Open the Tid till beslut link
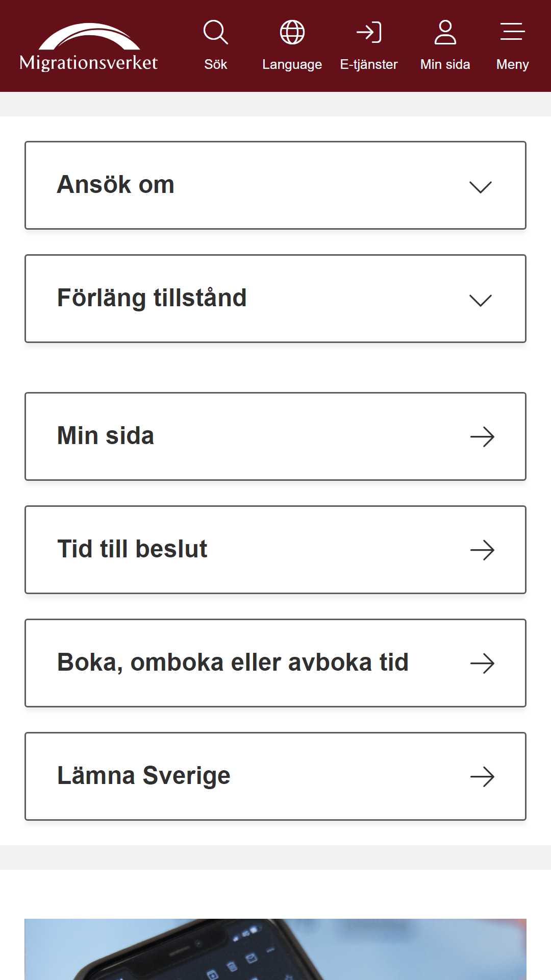Image resolution: width=551 pixels, height=980 pixels. pyautogui.click(x=275, y=550)
